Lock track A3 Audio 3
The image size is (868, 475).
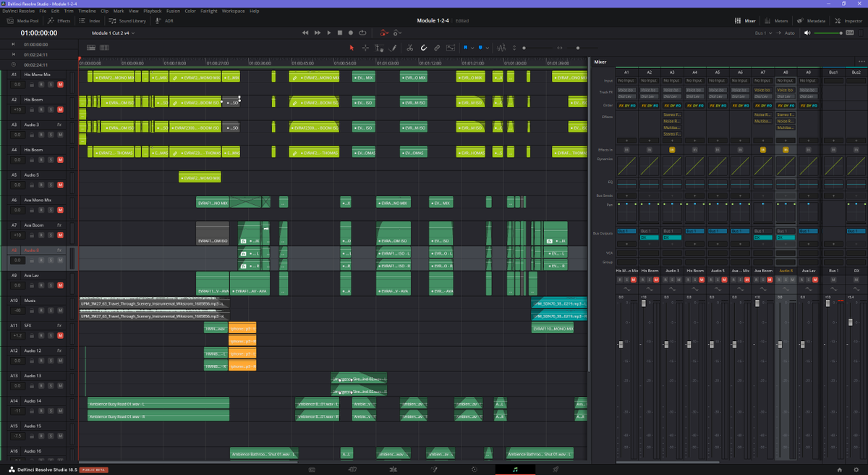coord(32,135)
